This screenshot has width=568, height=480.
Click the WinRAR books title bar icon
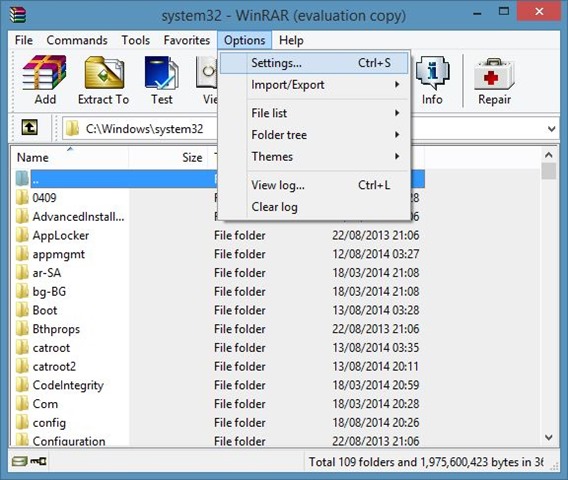pos(18,15)
